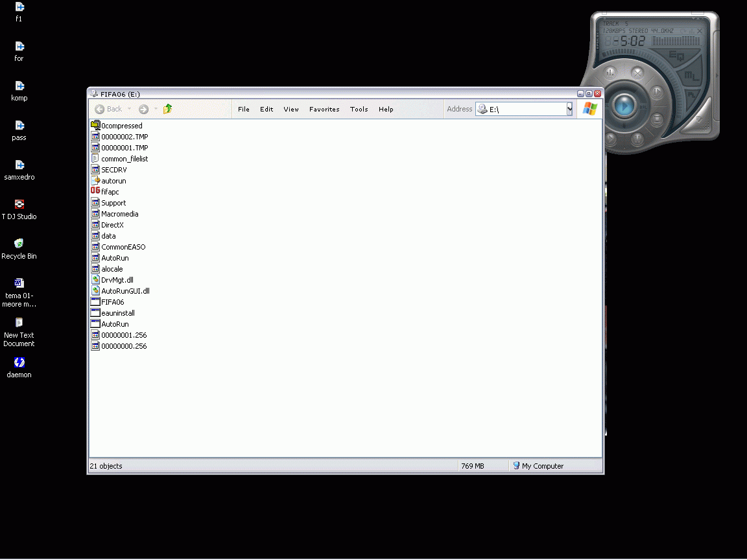Viewport: 747px width, 560px height.
Task: Click the New Text Document desktop icon
Action: (x=19, y=323)
